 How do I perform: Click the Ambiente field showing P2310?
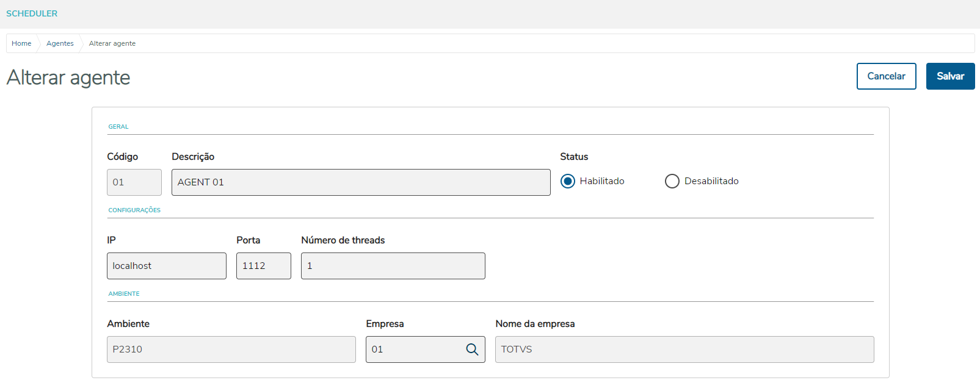[231, 349]
